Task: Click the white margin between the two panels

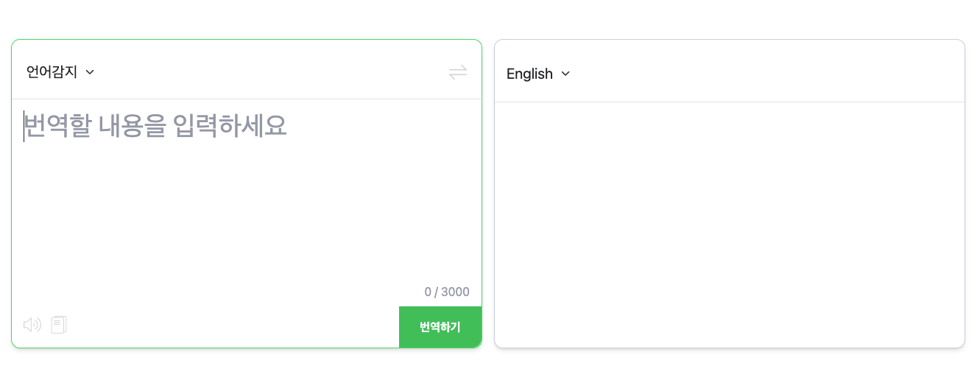Action: (x=488, y=193)
